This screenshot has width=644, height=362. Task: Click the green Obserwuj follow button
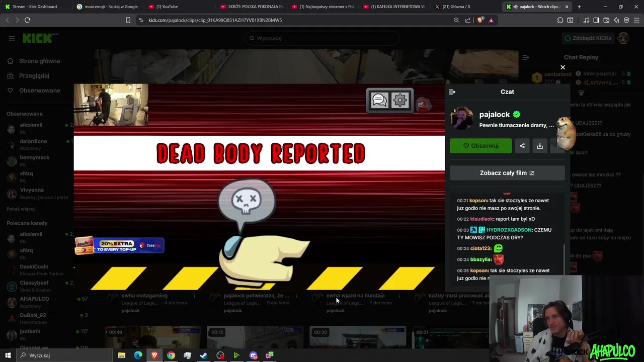[x=480, y=146]
